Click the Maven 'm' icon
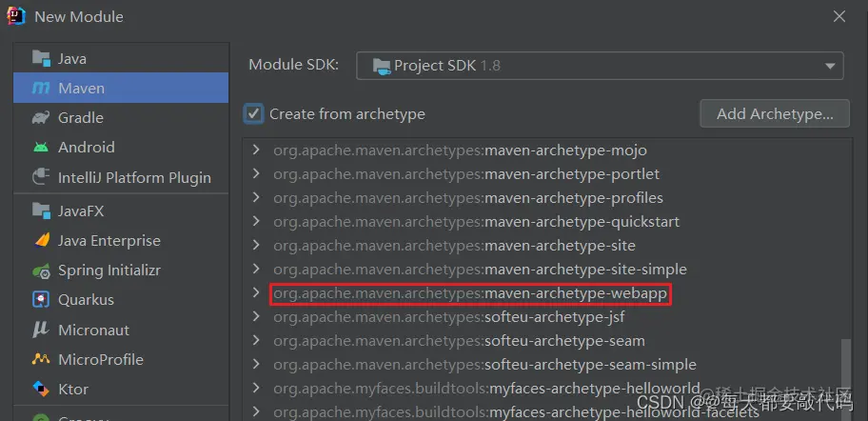The image size is (868, 421). [x=41, y=88]
